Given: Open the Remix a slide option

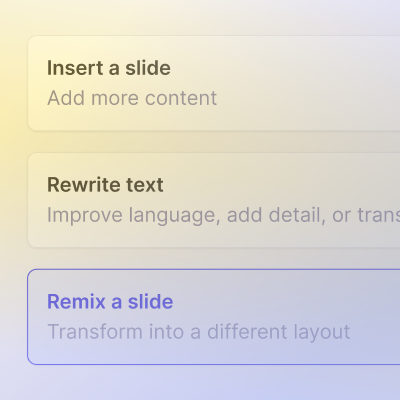Looking at the screenshot, I should pyautogui.click(x=214, y=317).
